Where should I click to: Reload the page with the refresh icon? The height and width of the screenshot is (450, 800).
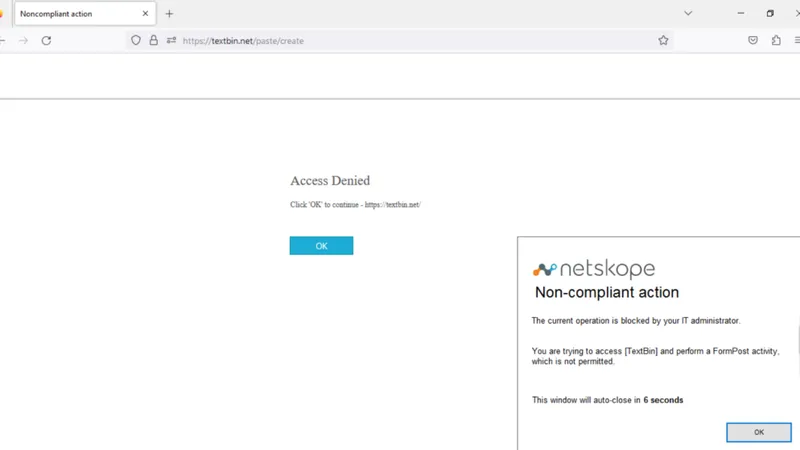point(46,40)
